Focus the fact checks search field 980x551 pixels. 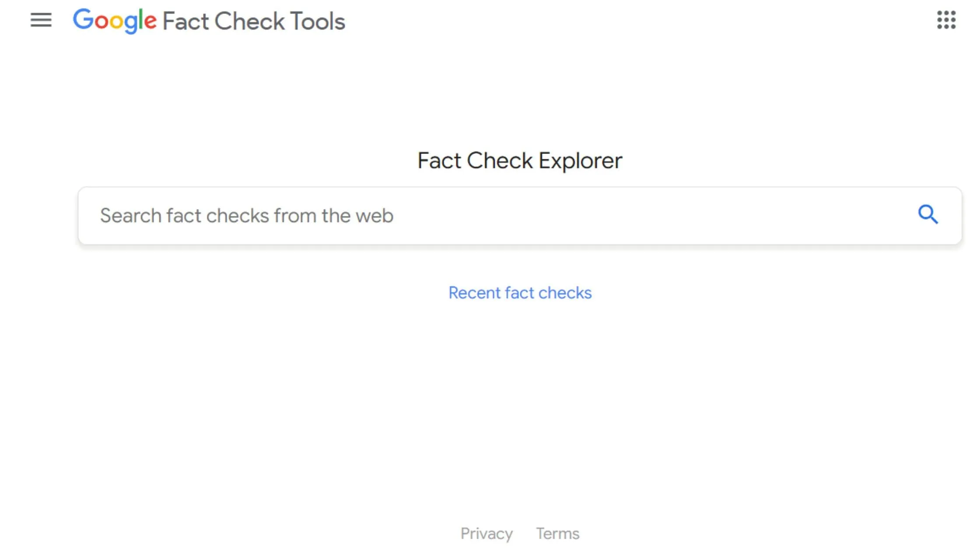520,216
